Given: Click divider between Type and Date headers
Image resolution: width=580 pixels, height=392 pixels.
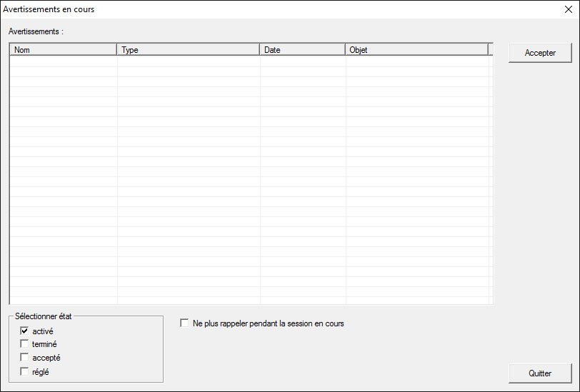Looking at the screenshot, I should (259, 50).
